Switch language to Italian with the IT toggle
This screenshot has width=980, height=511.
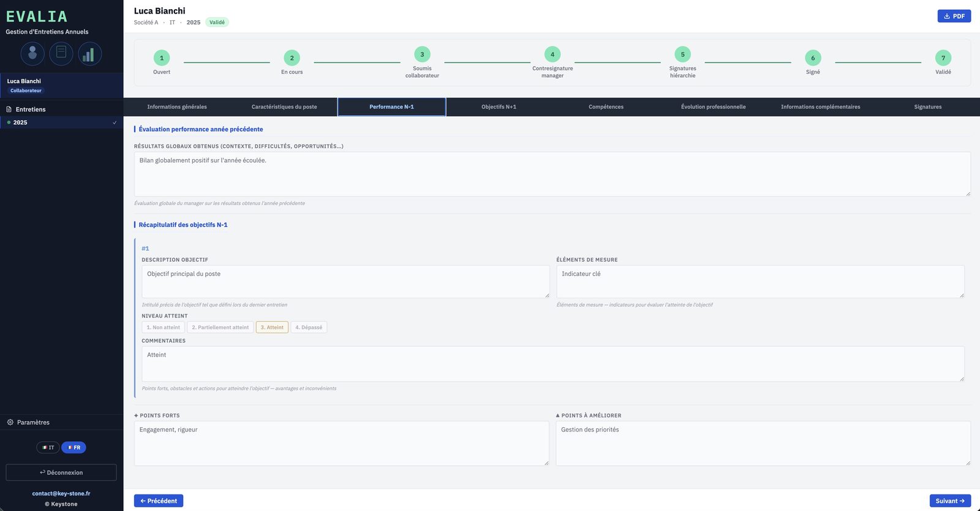click(x=48, y=447)
